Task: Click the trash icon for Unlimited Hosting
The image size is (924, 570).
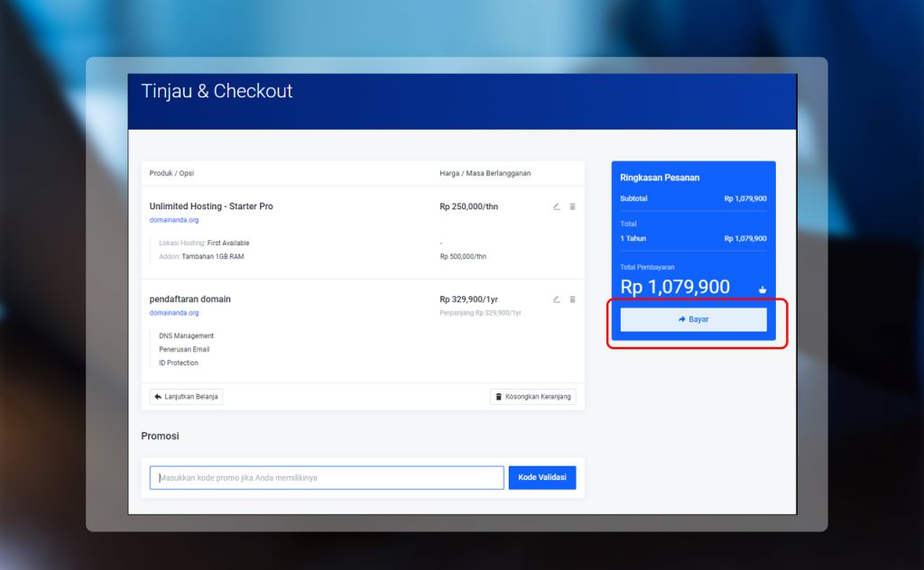Action: [572, 207]
